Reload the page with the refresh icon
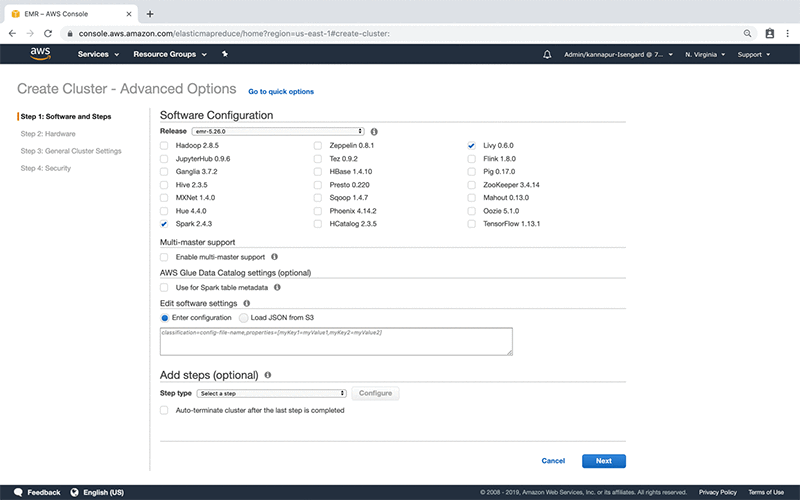This screenshot has width=800, height=500. [x=48, y=34]
